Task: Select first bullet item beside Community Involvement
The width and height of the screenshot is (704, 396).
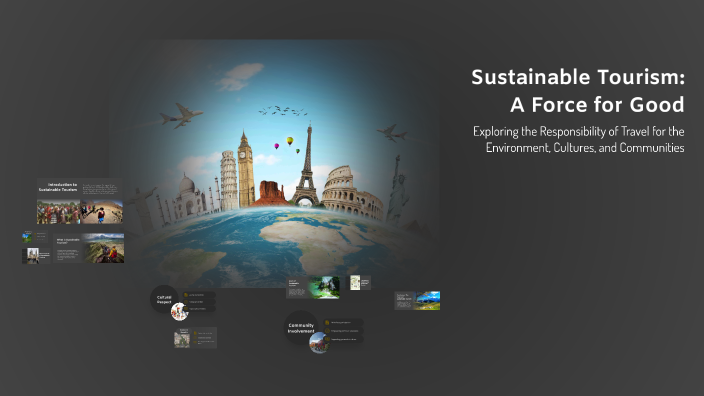Action: (343, 322)
